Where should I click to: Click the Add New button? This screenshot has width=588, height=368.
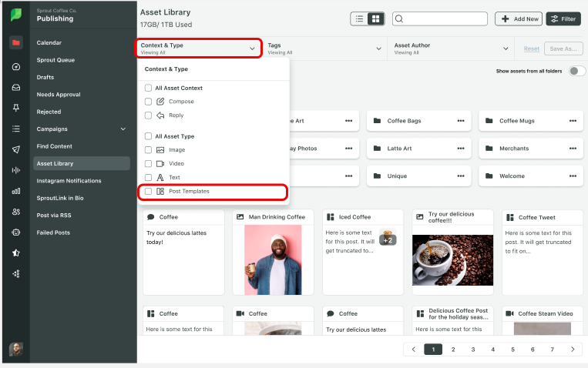[x=519, y=18]
